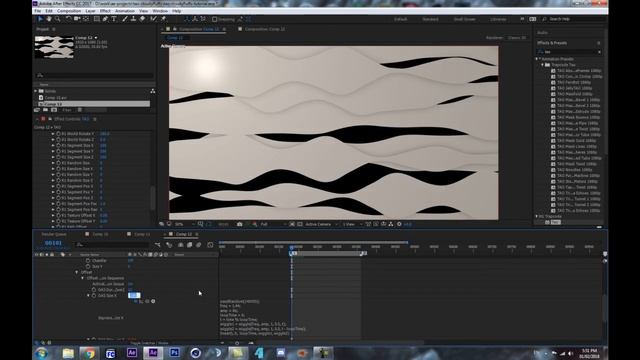Click the Project panel comp thumbnail
The height and width of the screenshot is (360, 640).
(x=54, y=47)
